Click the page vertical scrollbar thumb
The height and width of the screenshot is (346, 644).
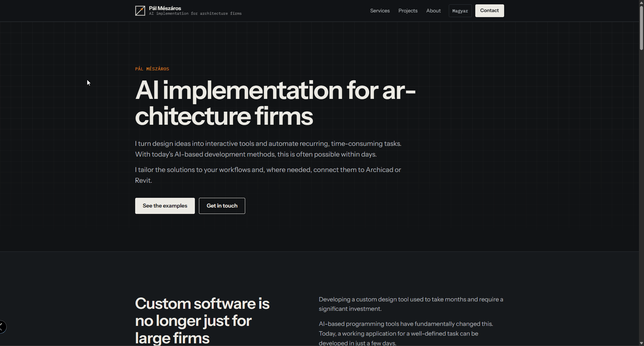tap(641, 27)
